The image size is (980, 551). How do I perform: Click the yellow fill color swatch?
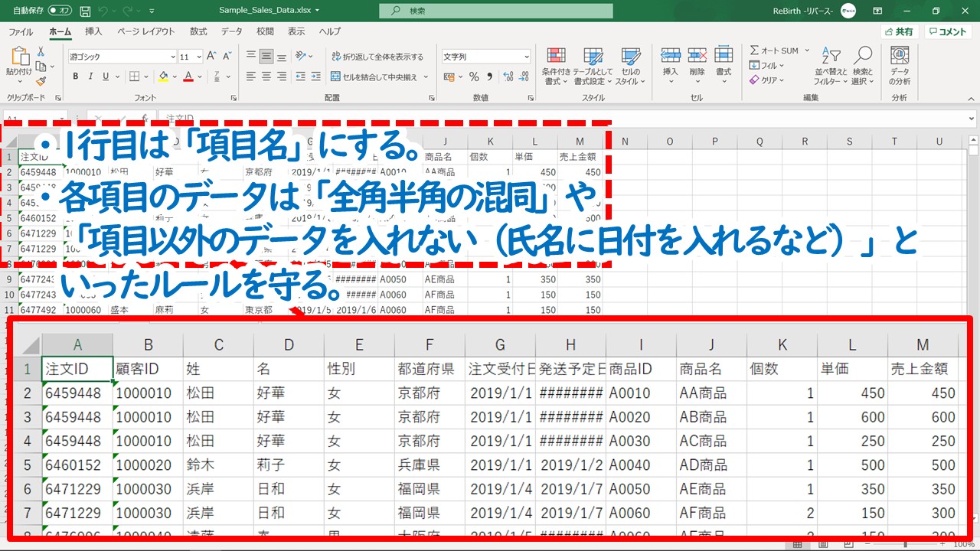tap(163, 77)
